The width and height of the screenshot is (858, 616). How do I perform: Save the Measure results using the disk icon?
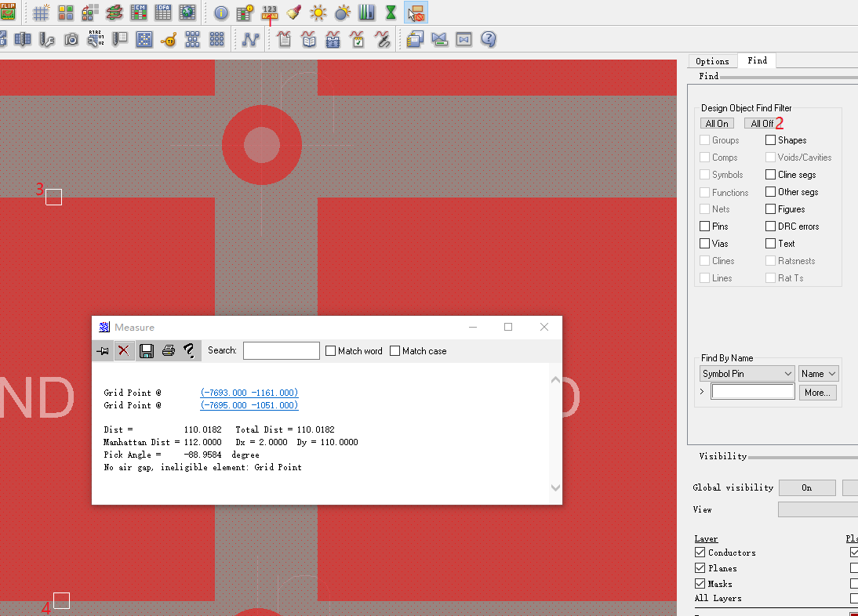146,350
